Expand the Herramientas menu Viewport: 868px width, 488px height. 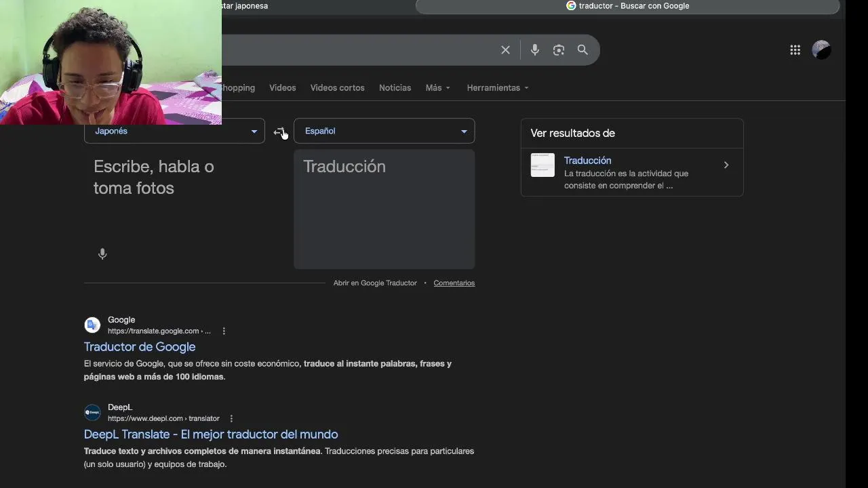pos(498,88)
